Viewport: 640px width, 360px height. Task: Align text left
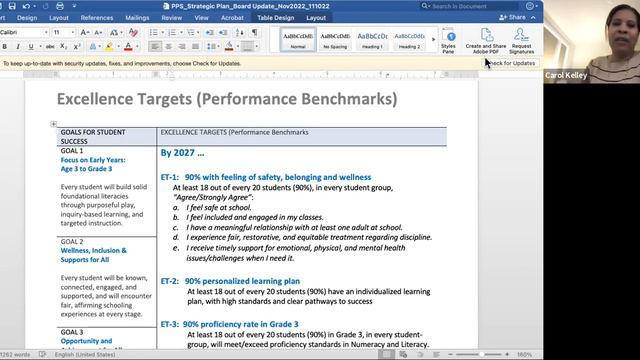155,47
